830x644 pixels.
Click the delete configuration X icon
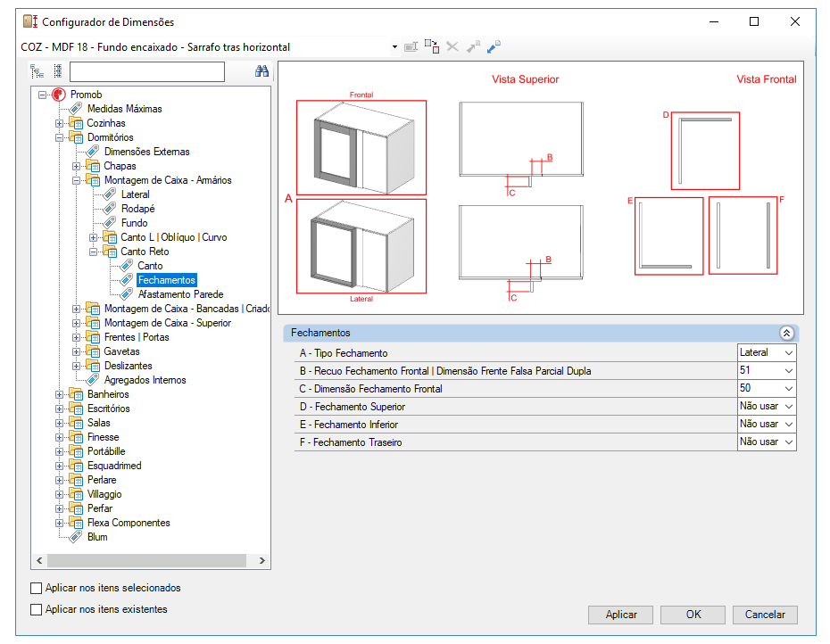coord(452,46)
